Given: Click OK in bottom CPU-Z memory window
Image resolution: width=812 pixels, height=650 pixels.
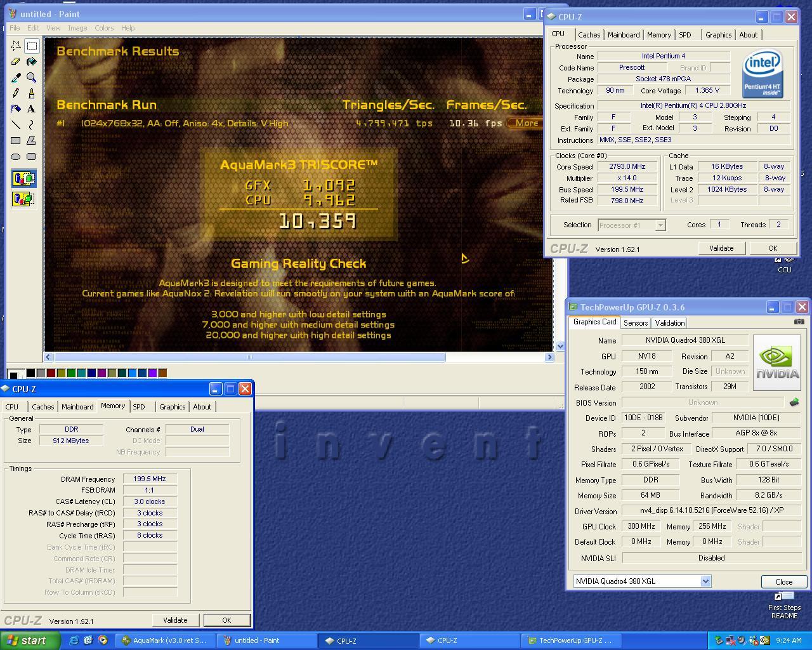Looking at the screenshot, I should pos(226,620).
